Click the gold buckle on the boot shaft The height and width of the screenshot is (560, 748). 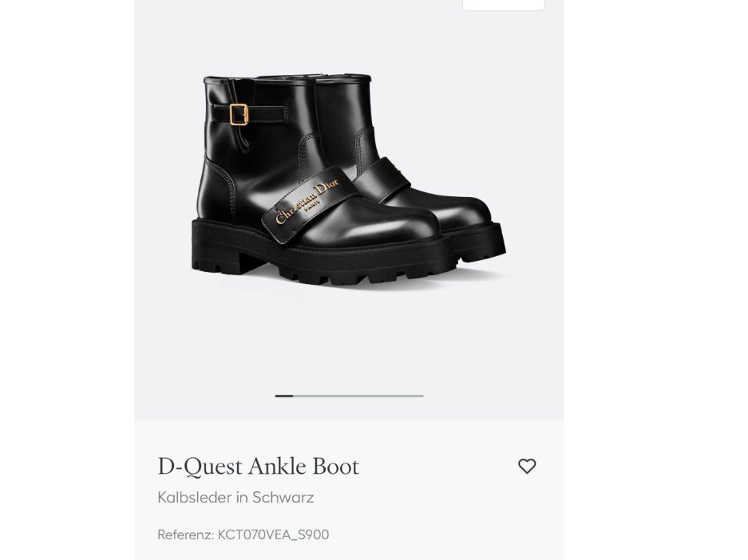tap(239, 115)
